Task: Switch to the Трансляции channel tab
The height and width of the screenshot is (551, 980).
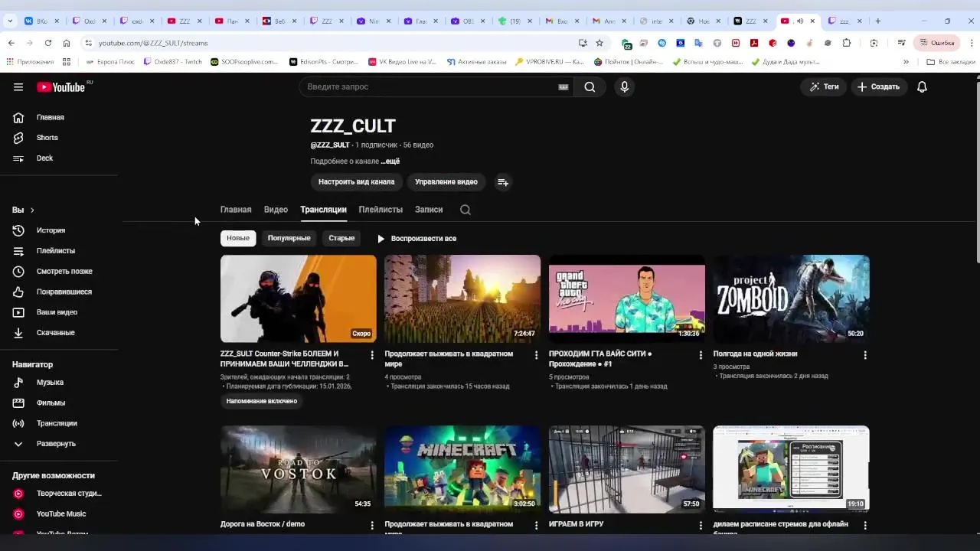Action: 323,210
